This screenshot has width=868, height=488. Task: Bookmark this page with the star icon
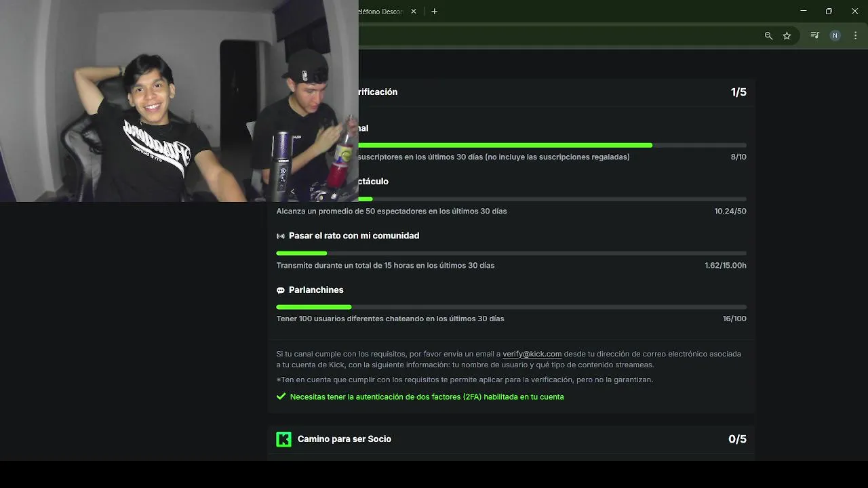click(787, 35)
